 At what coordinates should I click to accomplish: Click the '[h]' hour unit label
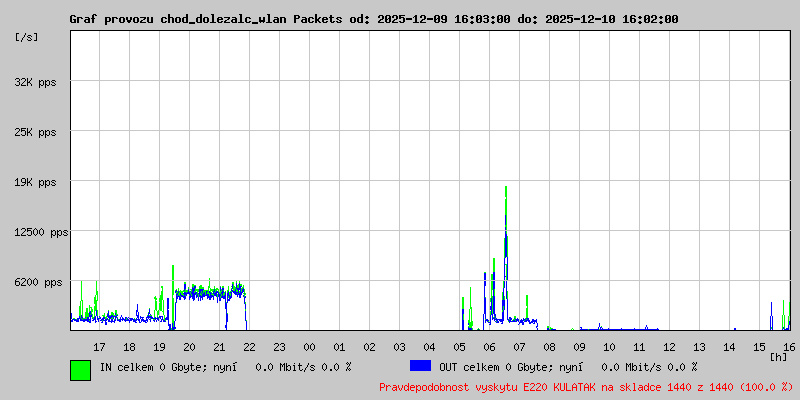coord(779,357)
